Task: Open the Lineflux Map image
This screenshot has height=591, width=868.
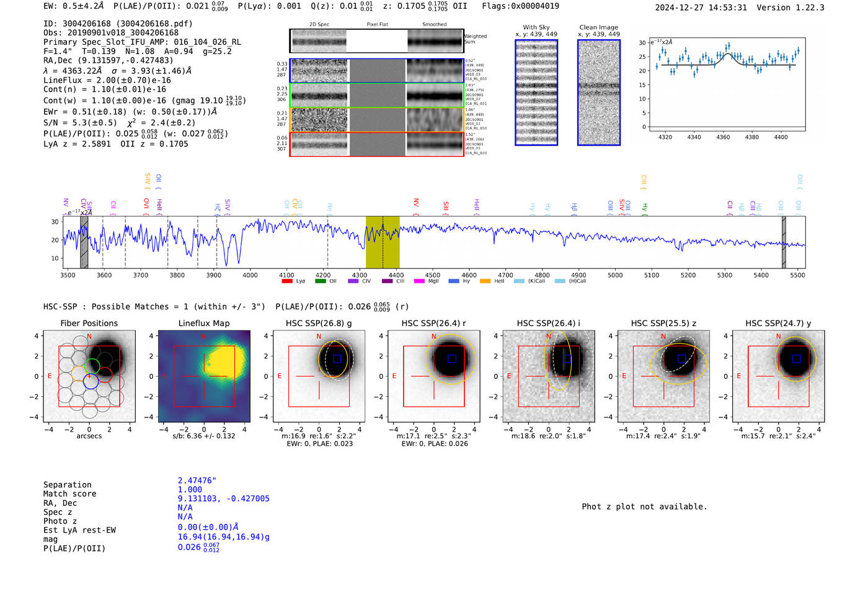Action: coord(204,376)
